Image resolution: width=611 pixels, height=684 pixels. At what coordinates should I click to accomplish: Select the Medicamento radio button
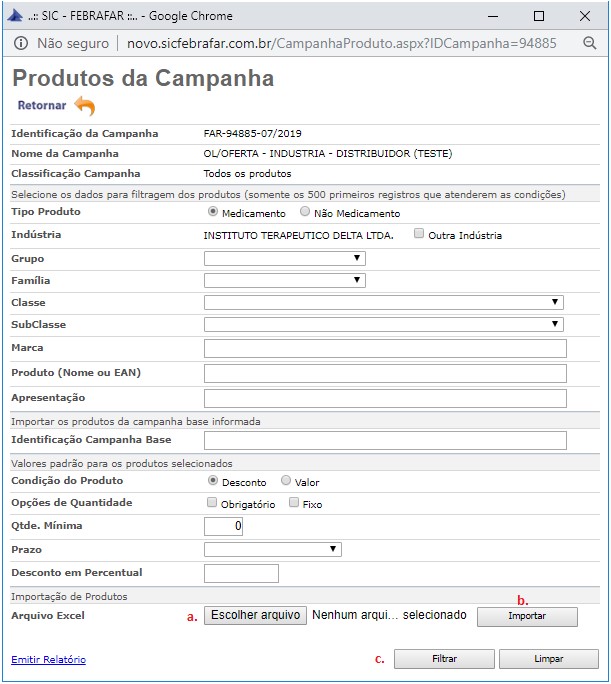pyautogui.click(x=212, y=212)
